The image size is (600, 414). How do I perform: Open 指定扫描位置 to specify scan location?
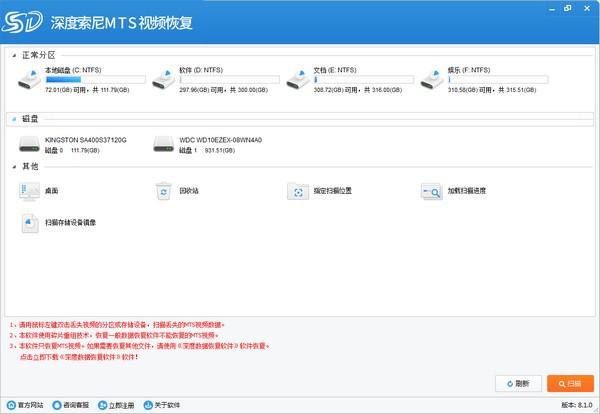tap(298, 190)
